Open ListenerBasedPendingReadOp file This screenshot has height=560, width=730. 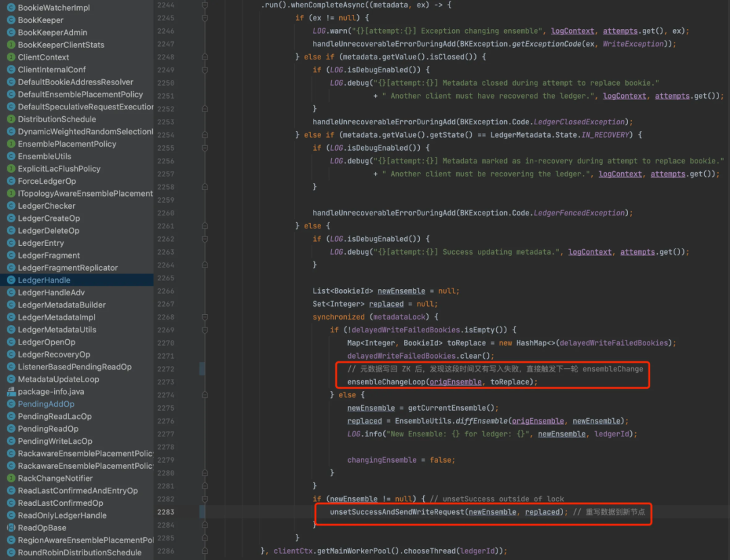(x=74, y=367)
